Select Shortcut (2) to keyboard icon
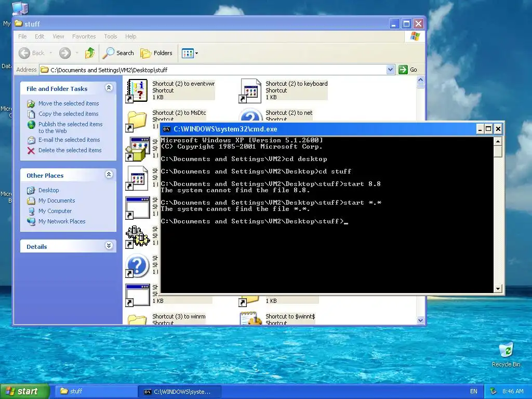 tap(250, 90)
